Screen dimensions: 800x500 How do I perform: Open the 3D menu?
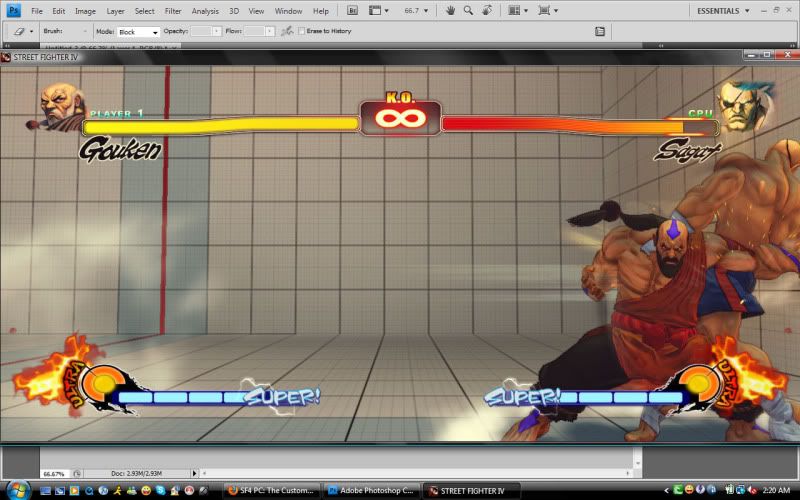tap(234, 11)
